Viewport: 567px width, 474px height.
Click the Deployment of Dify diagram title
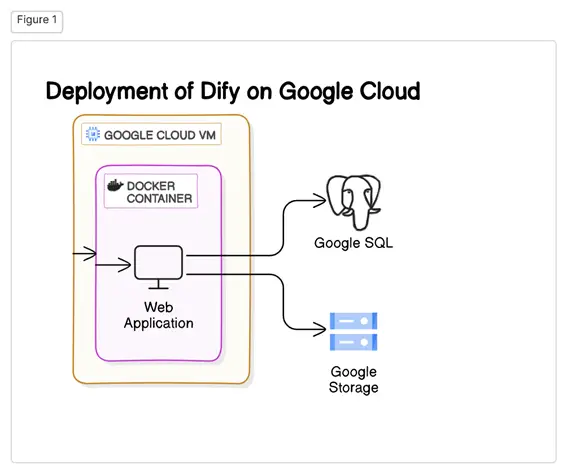click(233, 91)
